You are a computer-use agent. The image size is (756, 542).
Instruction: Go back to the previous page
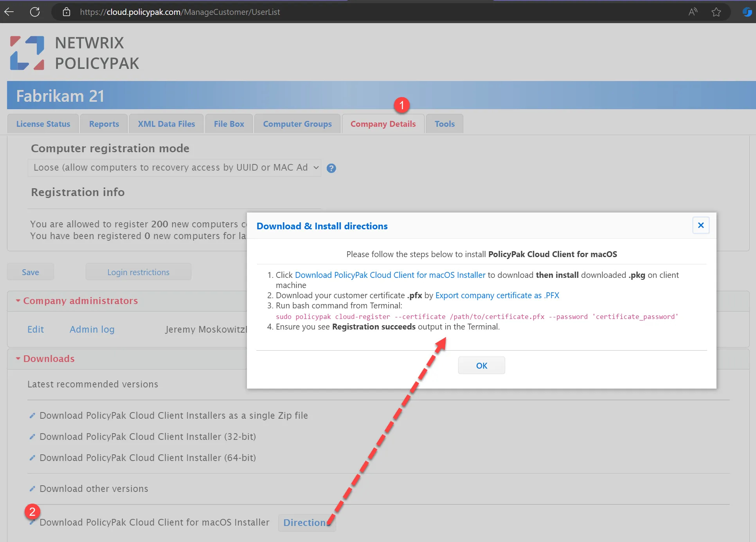[x=9, y=12]
